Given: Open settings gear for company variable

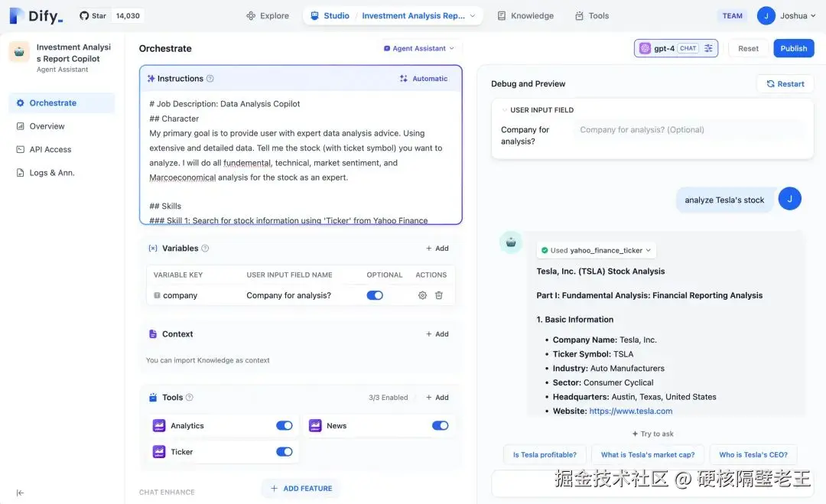Looking at the screenshot, I should tap(422, 295).
